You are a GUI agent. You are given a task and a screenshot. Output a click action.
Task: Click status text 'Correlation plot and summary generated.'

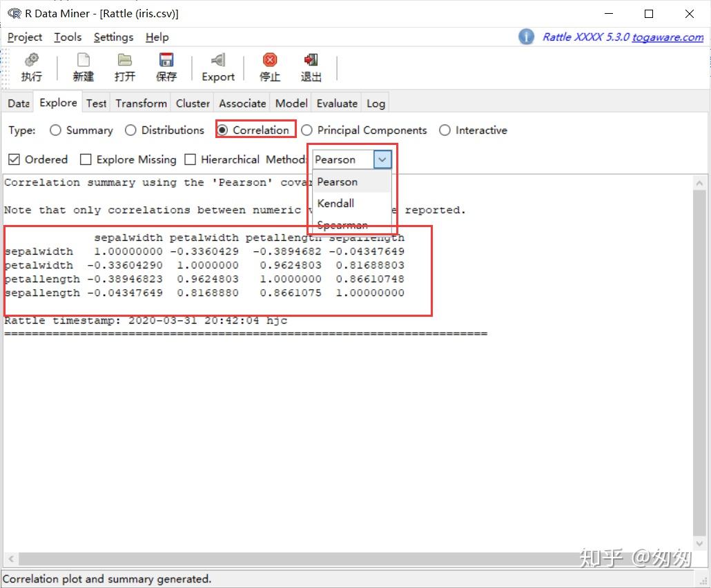click(107, 579)
